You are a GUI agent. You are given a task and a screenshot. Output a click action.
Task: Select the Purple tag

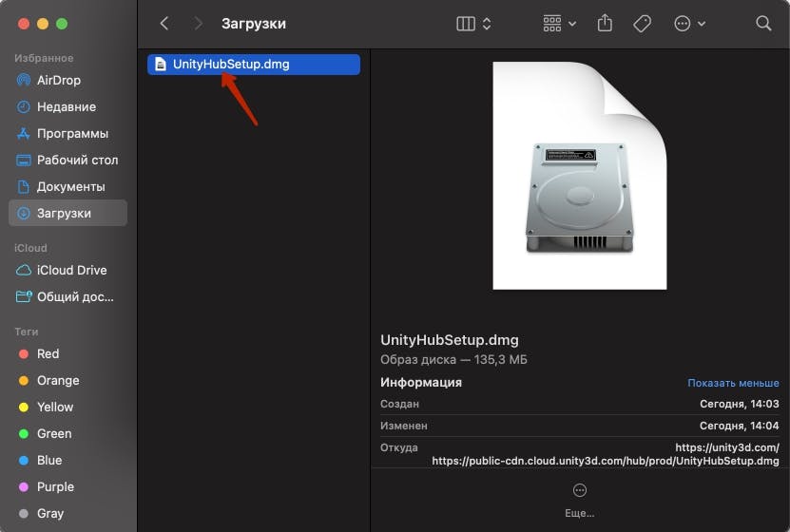click(68, 486)
